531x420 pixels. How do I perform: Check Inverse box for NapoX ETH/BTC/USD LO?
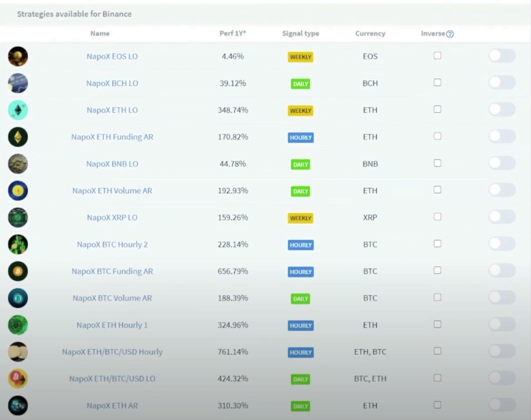pyautogui.click(x=437, y=378)
